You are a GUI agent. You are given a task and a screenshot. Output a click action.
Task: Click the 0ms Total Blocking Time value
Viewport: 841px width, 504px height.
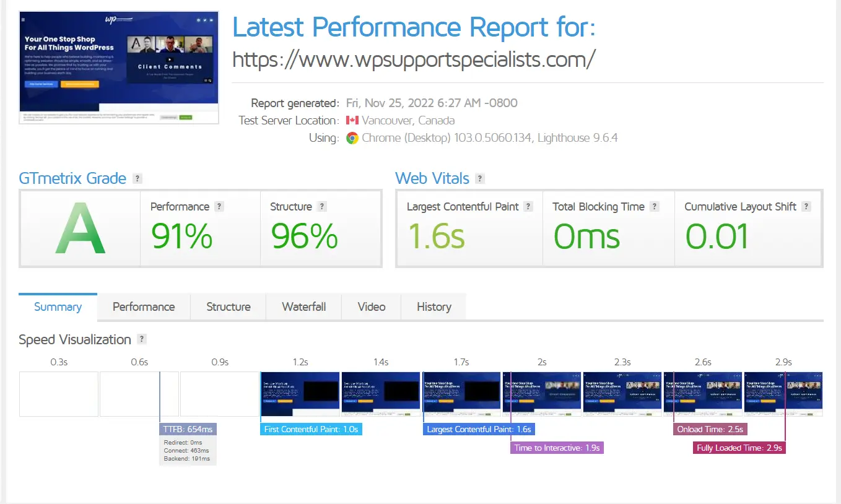click(x=586, y=236)
